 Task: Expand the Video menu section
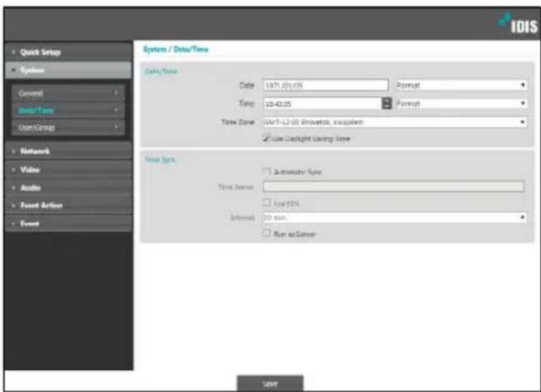68,170
